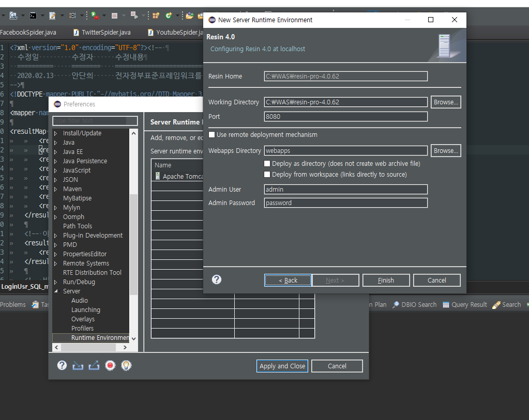Check Deploy as directory option
Viewport: 529px width, 420px height.
pyautogui.click(x=267, y=164)
